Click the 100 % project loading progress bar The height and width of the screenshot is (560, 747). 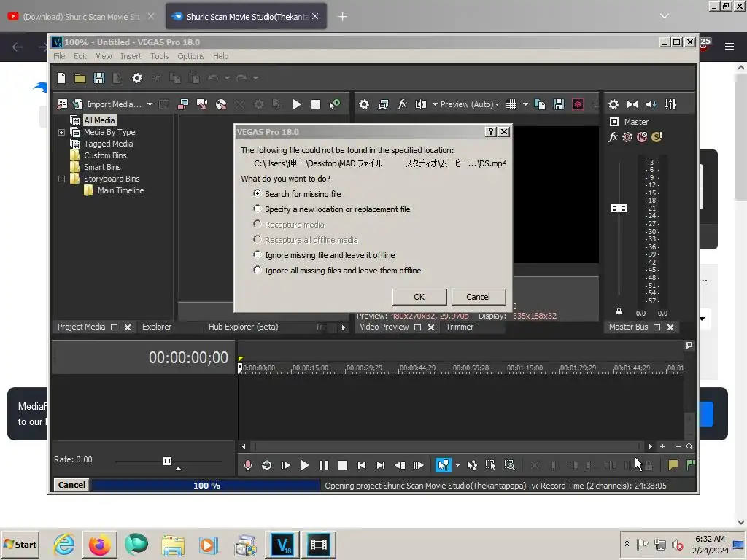[x=206, y=485]
